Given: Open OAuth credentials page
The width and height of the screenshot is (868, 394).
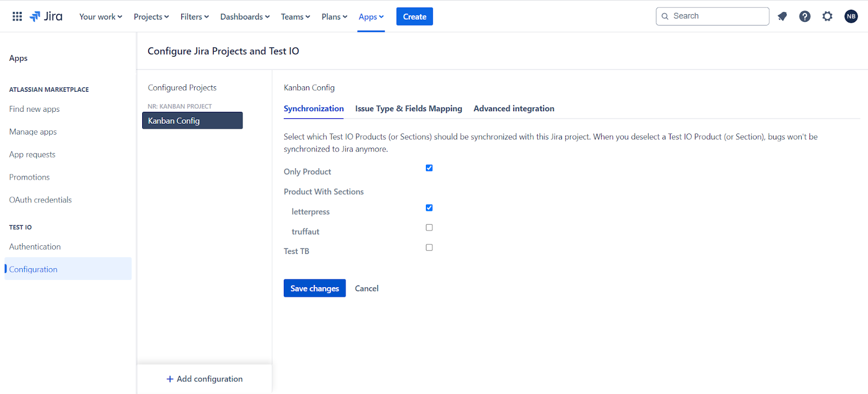Looking at the screenshot, I should click(x=41, y=200).
